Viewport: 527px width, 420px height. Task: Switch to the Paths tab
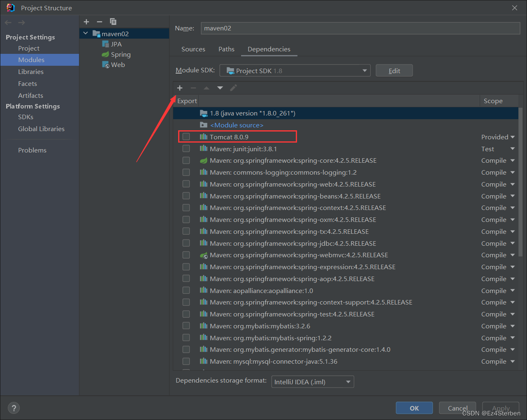pyautogui.click(x=226, y=49)
